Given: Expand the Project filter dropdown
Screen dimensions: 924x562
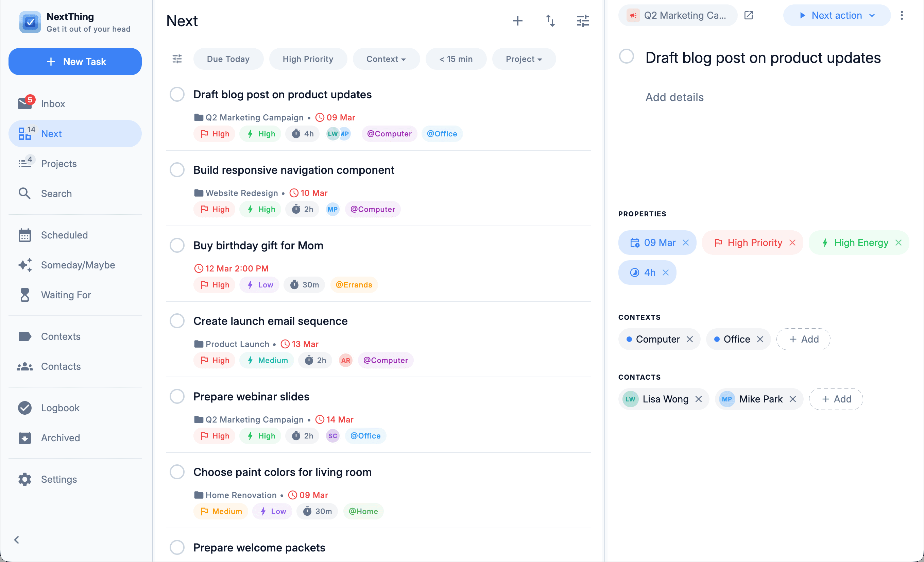Looking at the screenshot, I should (x=524, y=59).
